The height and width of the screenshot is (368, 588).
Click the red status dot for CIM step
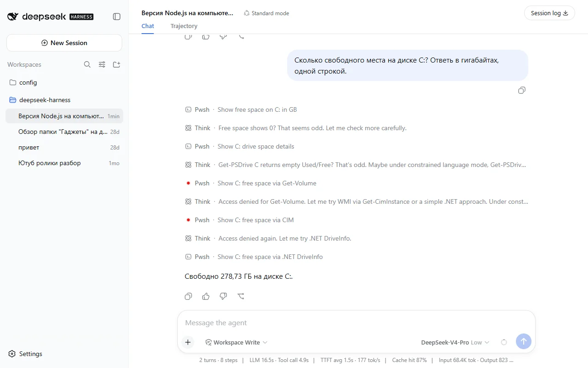click(188, 220)
